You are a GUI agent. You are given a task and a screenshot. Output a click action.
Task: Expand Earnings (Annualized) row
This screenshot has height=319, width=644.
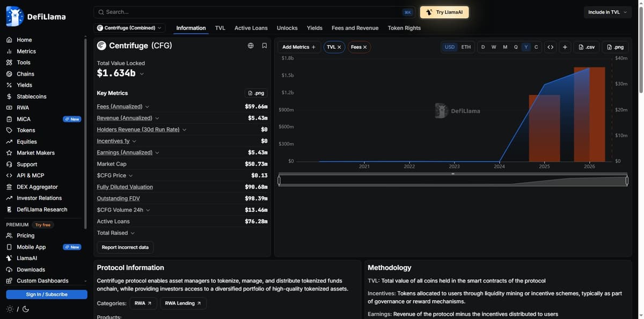[x=157, y=153]
